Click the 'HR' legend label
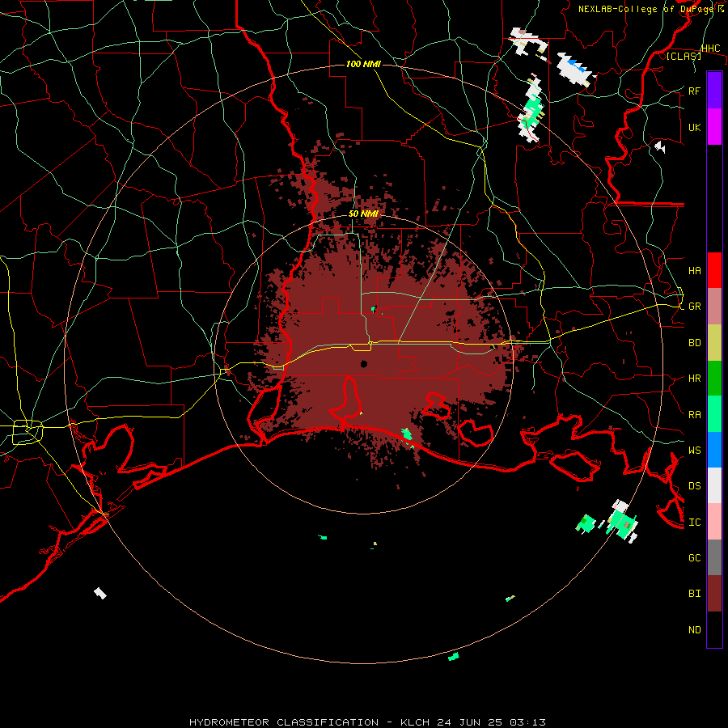 click(x=694, y=379)
